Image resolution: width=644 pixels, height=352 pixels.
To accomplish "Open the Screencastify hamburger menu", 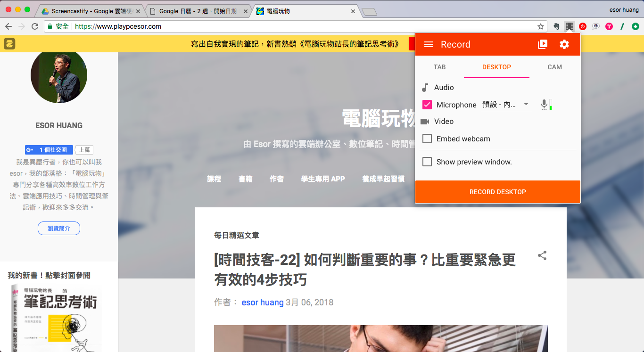I will click(x=429, y=44).
